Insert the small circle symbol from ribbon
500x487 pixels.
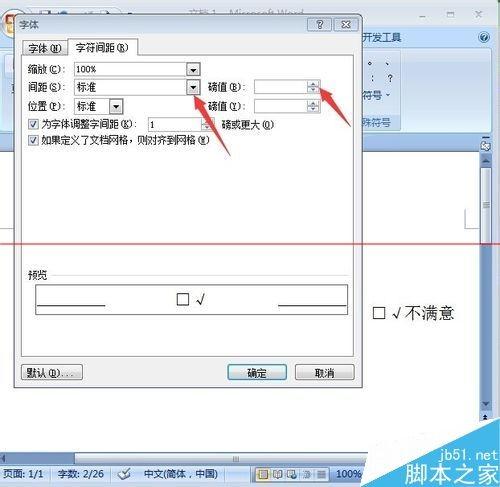[x=370, y=63]
